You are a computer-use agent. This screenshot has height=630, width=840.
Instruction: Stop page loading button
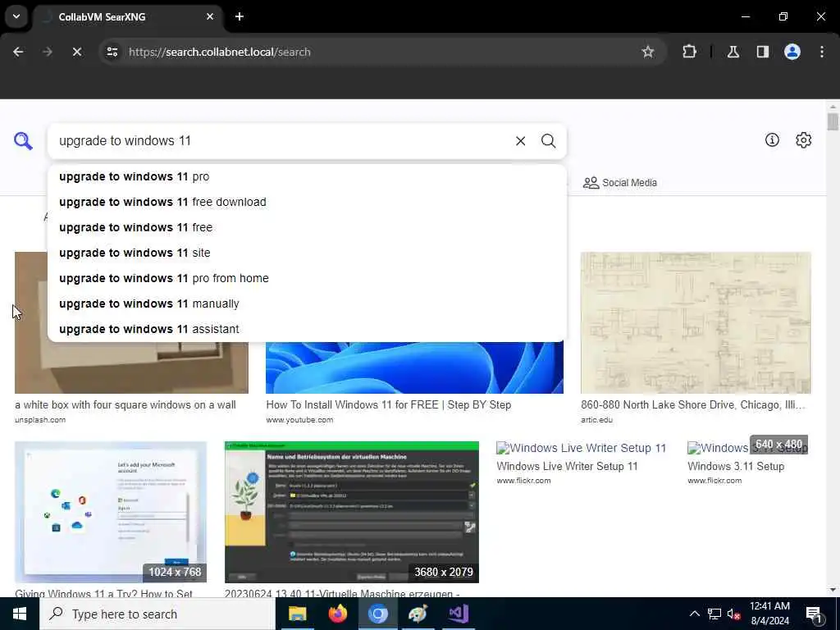(x=76, y=52)
